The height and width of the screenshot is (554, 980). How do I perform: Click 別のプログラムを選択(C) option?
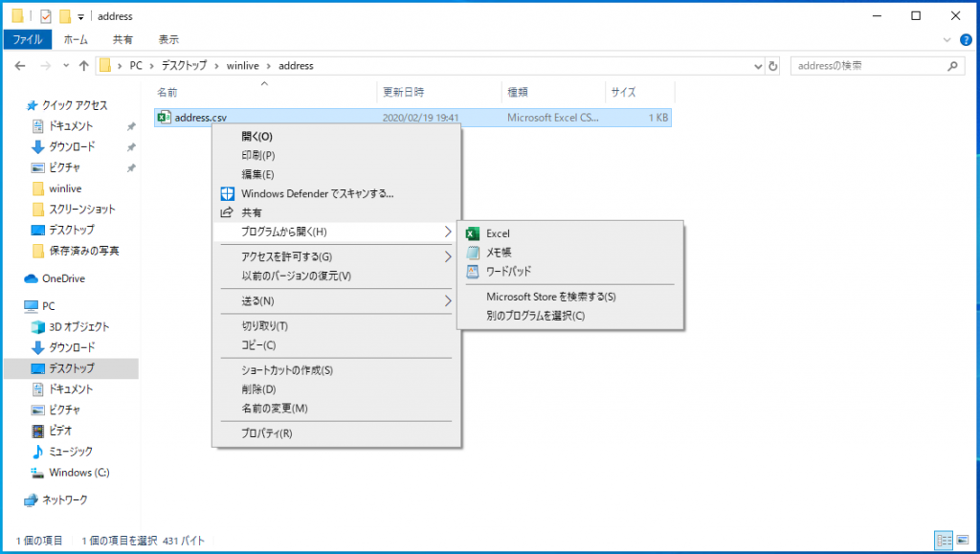(535, 316)
